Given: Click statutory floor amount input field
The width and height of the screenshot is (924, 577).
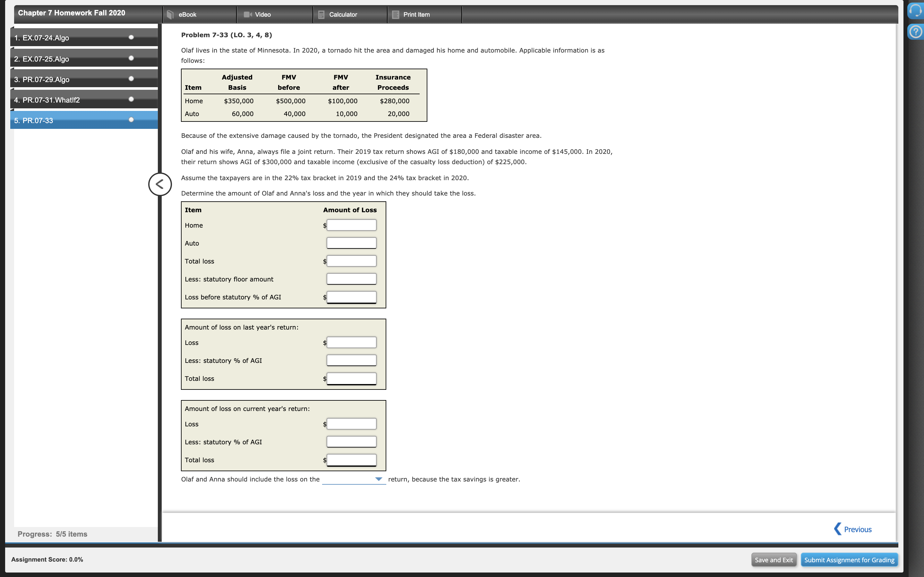Looking at the screenshot, I should (351, 279).
